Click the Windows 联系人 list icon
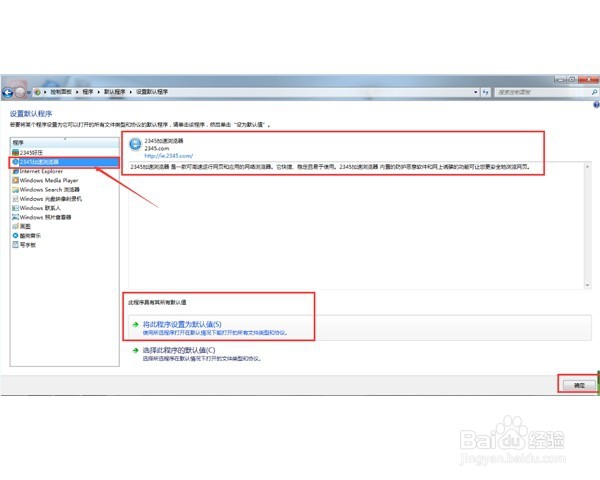 point(15,208)
